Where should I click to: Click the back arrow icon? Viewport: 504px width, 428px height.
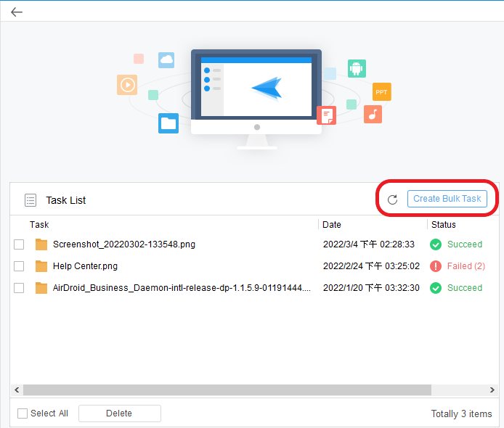pyautogui.click(x=17, y=12)
